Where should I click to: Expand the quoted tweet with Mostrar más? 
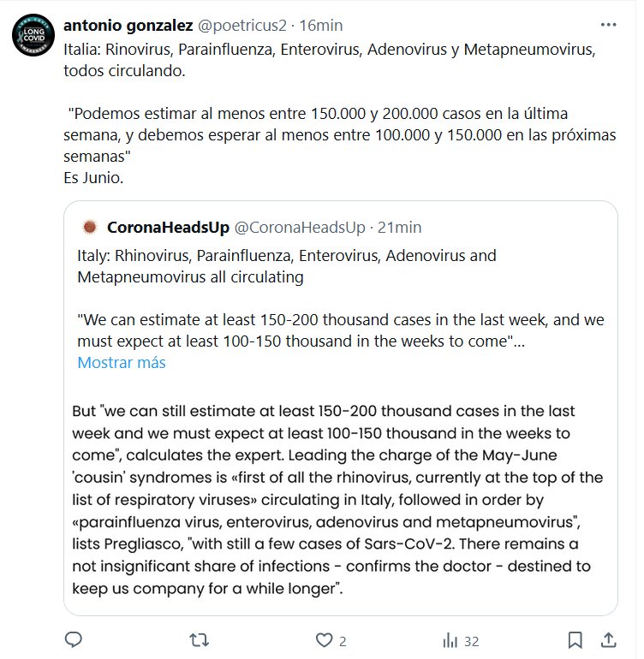click(122, 362)
